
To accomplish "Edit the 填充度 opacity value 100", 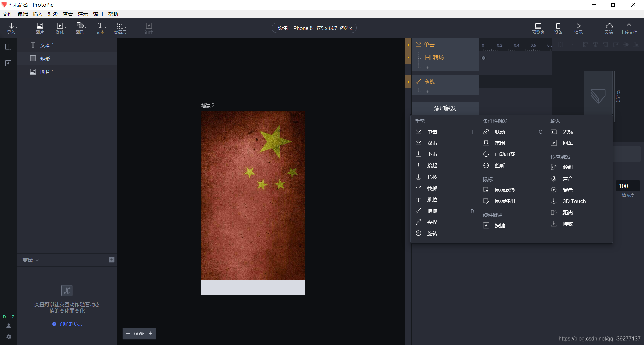I will (x=628, y=186).
